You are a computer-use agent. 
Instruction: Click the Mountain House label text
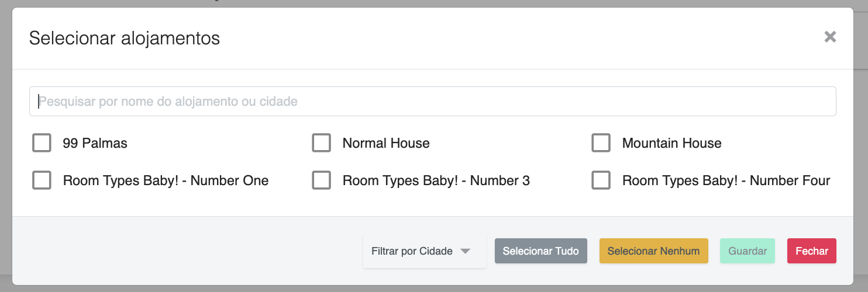click(x=671, y=143)
